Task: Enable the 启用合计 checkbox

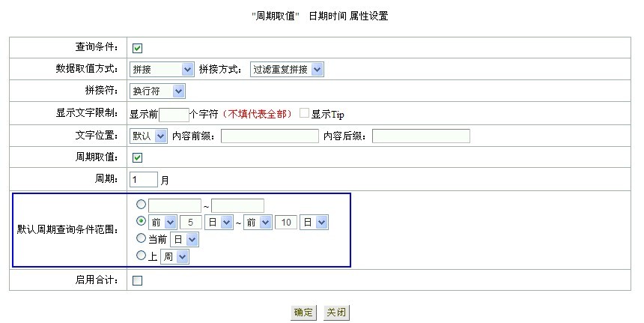Action: point(138,281)
